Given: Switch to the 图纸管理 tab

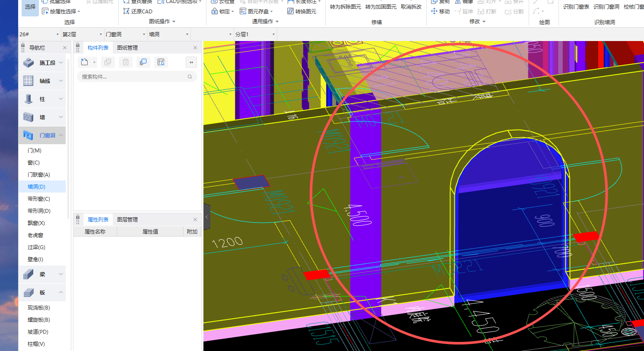Looking at the screenshot, I should [x=127, y=48].
